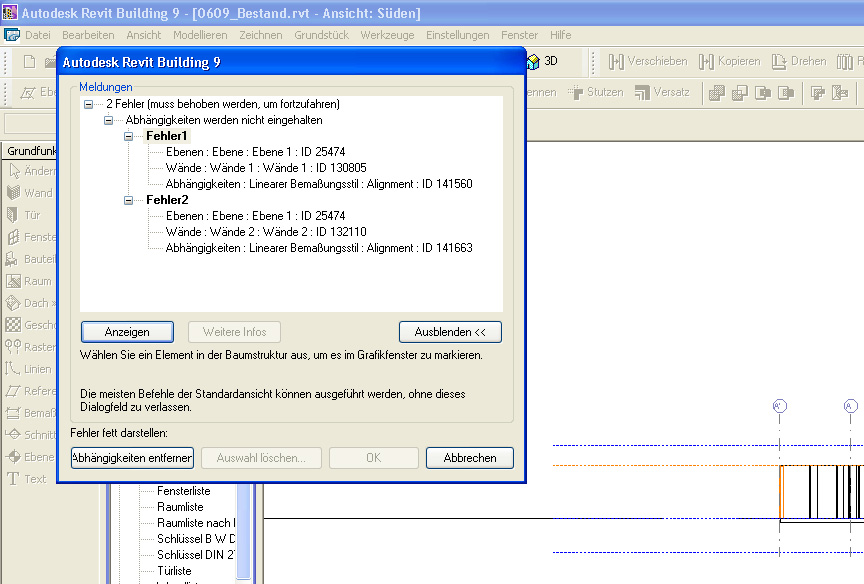The height and width of the screenshot is (584, 864).
Task: Select the Raum tool
Action: [x=30, y=281]
